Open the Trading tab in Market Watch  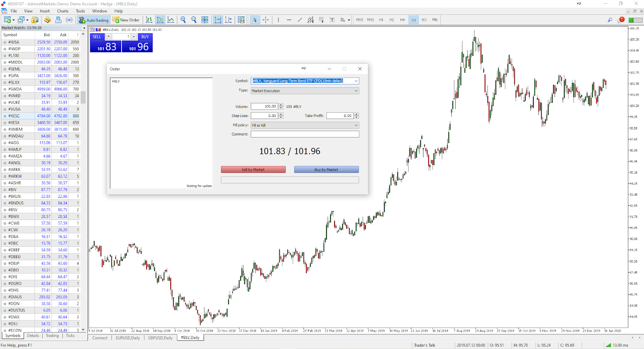tap(52, 336)
